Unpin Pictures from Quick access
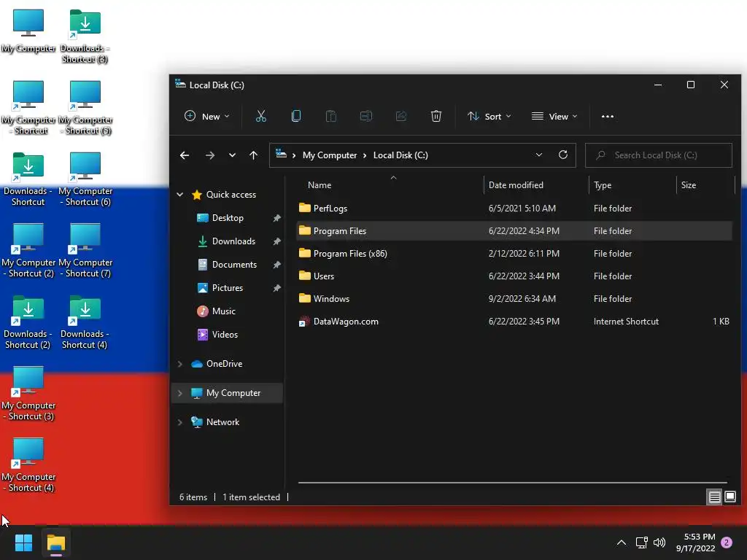747x560 pixels. click(x=276, y=288)
